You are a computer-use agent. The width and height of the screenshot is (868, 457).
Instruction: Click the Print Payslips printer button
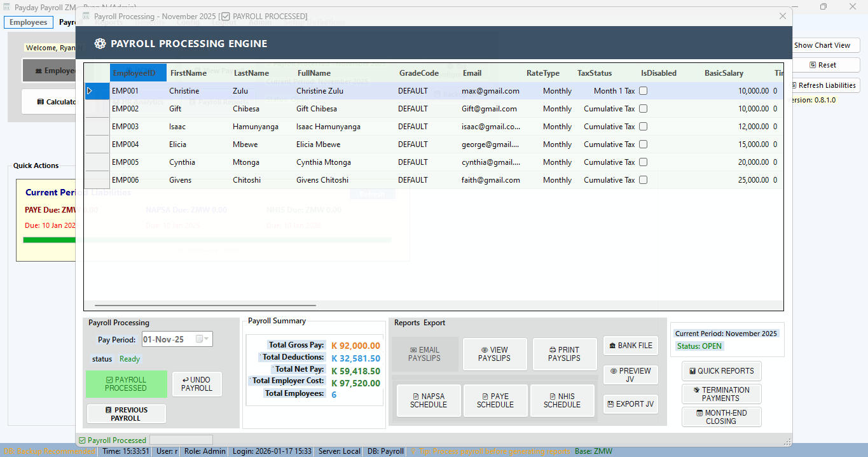pos(565,354)
